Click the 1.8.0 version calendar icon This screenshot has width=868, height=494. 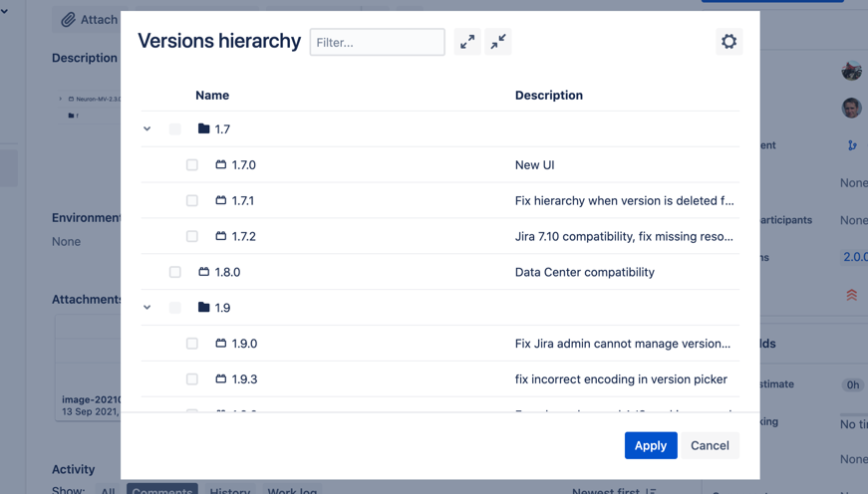(x=203, y=272)
